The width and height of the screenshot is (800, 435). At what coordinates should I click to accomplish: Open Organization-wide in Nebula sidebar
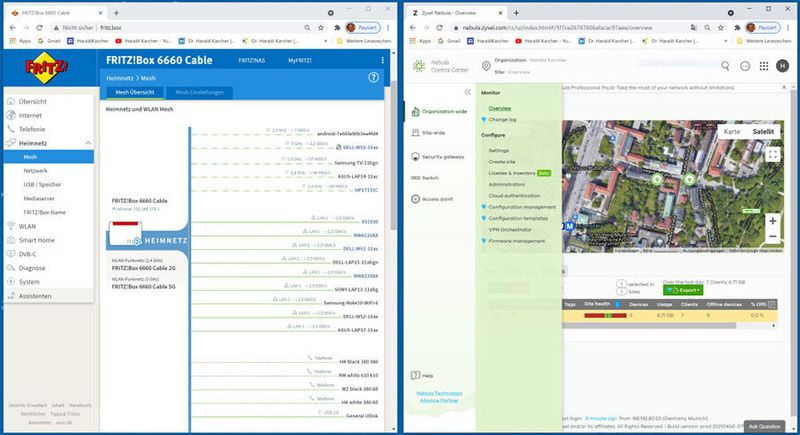(x=438, y=111)
